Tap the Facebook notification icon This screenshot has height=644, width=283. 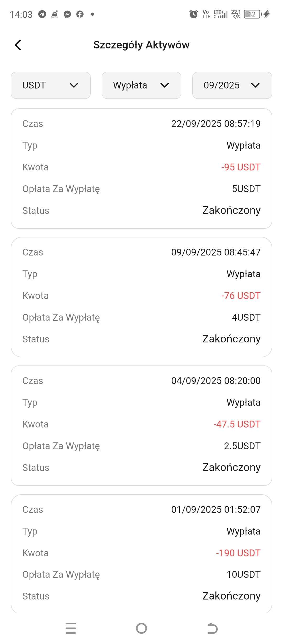pos(80,14)
